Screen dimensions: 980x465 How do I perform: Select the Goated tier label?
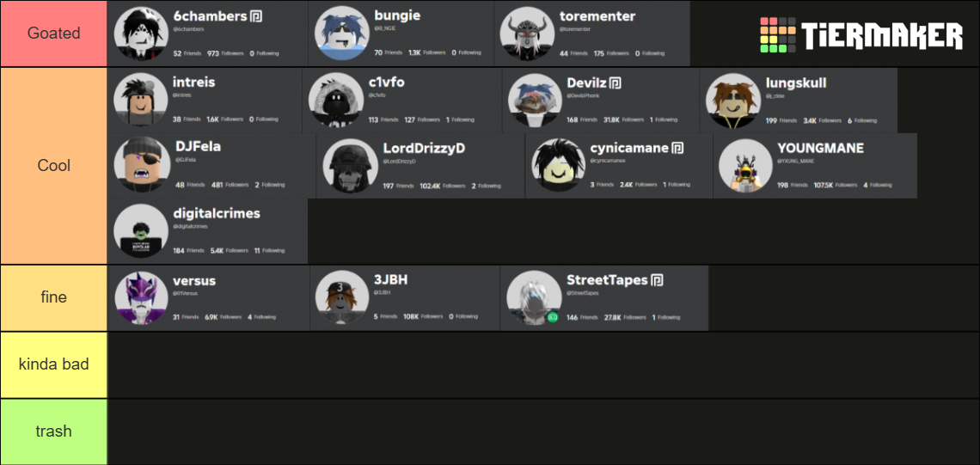54,34
